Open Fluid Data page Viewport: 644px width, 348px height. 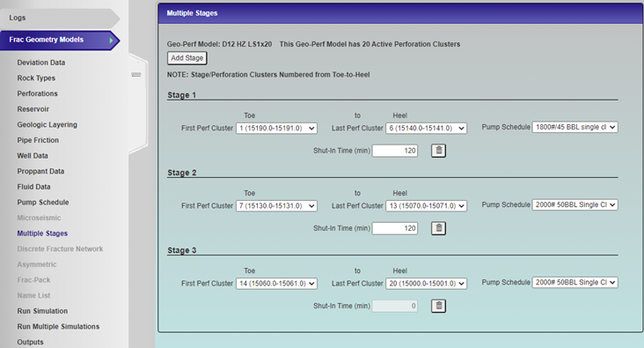point(33,187)
